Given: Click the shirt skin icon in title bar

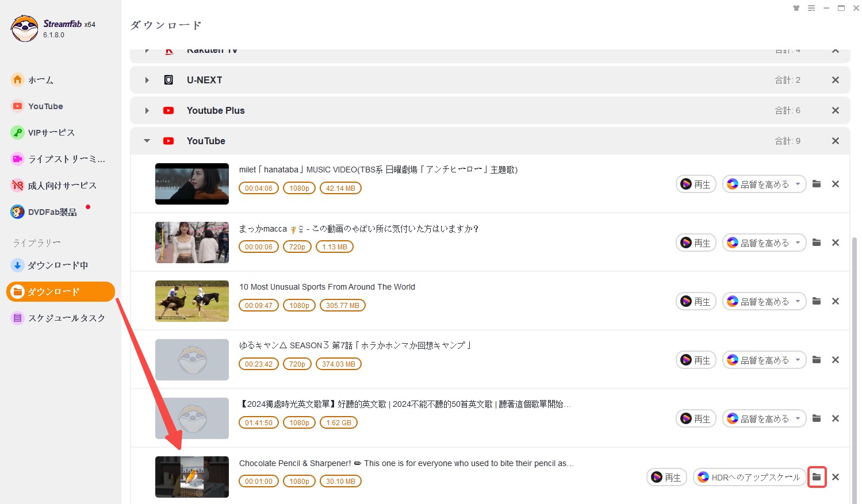Looking at the screenshot, I should pos(796,8).
